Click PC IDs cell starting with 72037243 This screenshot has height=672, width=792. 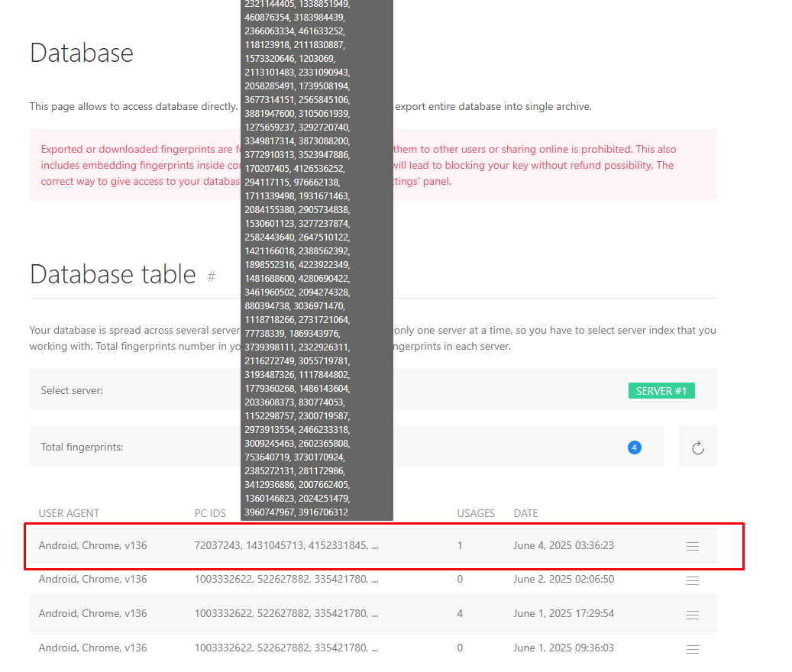pos(286,545)
